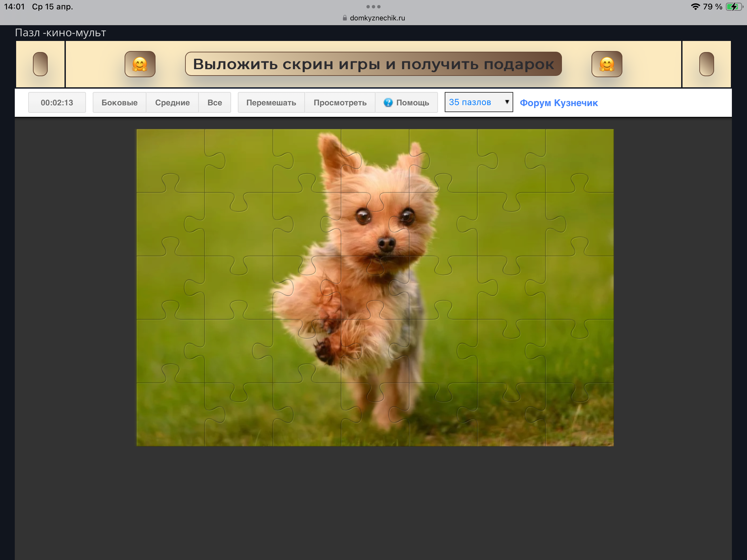747x560 pixels.
Task: Click the Выложить скрин игры banner
Action: click(x=373, y=64)
